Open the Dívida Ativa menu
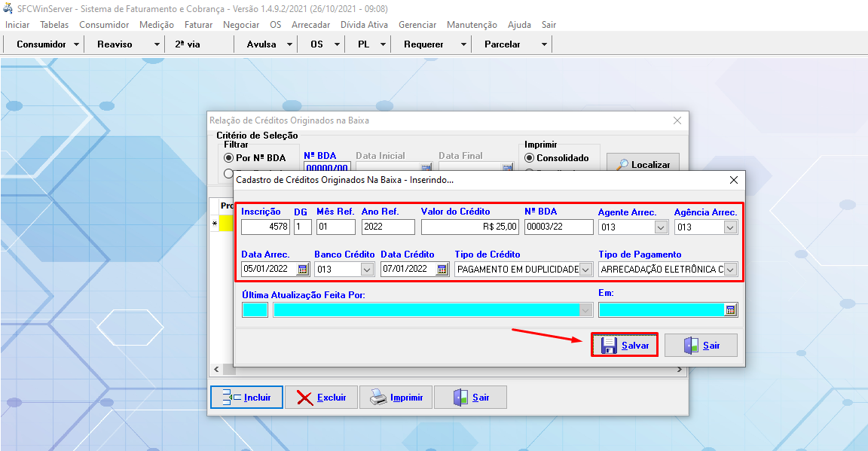Viewport: 868px width, 451px height. click(x=364, y=25)
